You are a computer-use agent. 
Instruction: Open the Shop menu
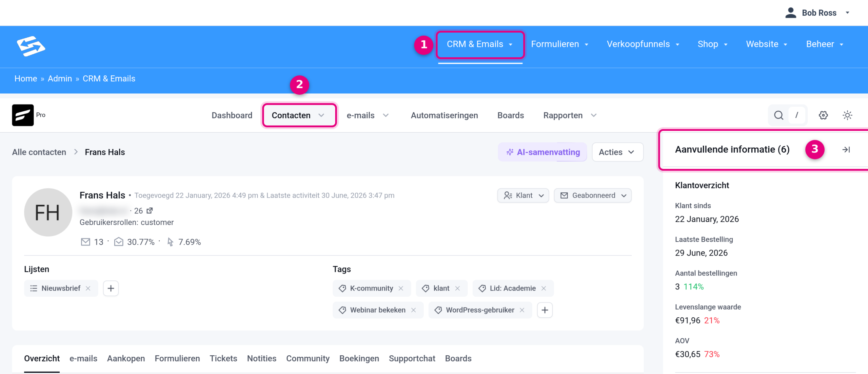coord(712,44)
